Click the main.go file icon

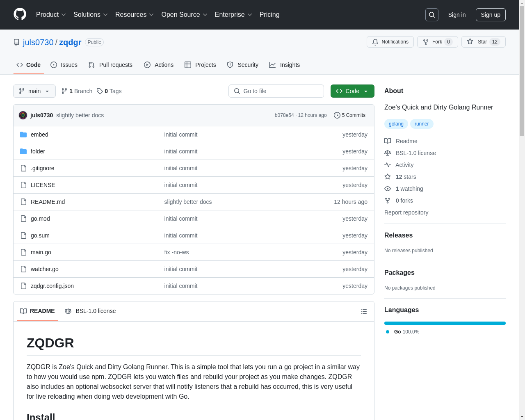point(23,252)
